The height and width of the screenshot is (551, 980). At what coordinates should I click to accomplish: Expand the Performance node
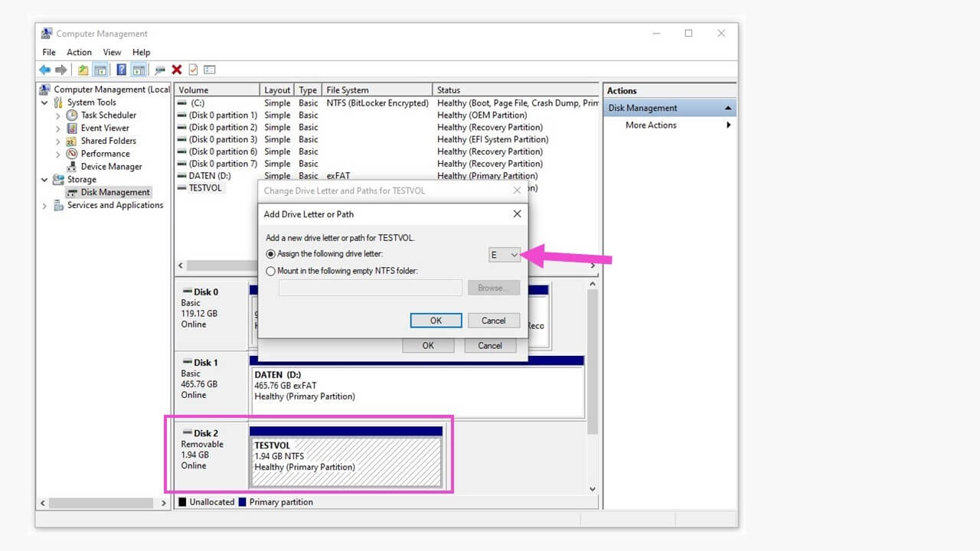pos(58,154)
